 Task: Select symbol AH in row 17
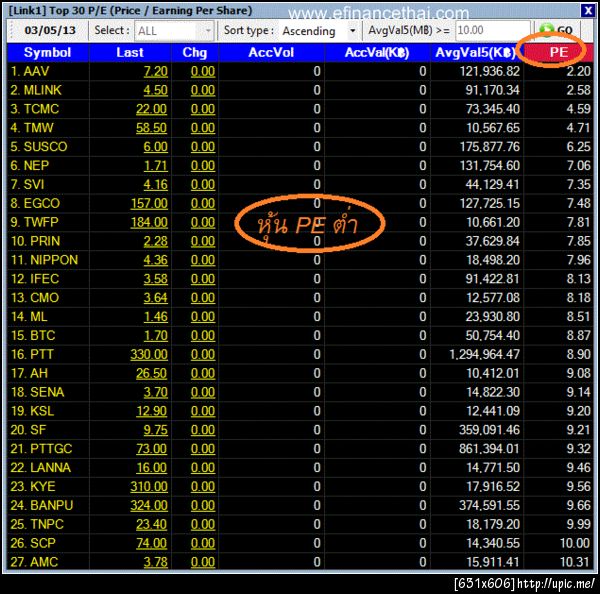[x=39, y=373]
